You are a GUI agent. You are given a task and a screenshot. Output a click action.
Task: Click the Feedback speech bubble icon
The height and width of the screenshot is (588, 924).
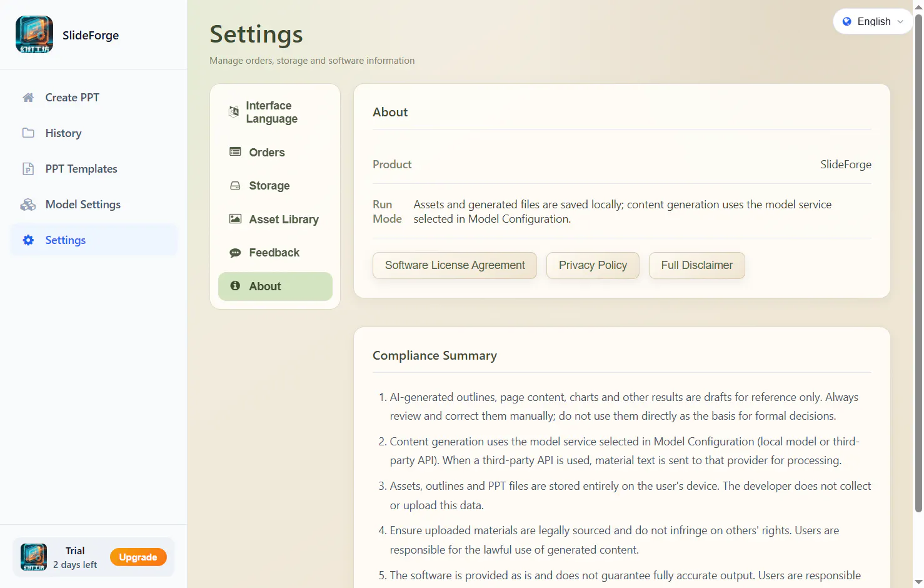click(235, 253)
